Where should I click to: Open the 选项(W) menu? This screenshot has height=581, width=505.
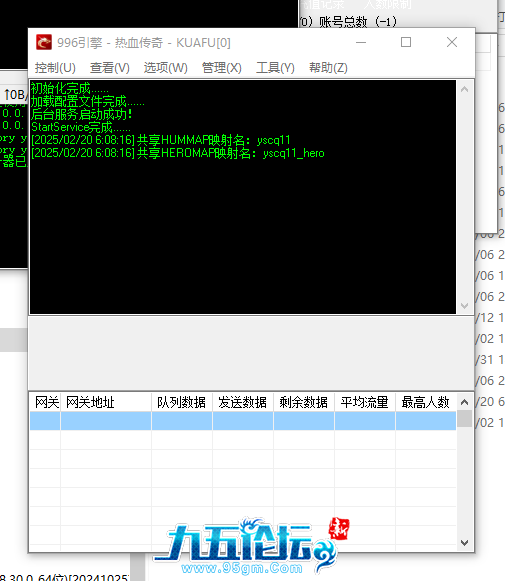click(166, 68)
